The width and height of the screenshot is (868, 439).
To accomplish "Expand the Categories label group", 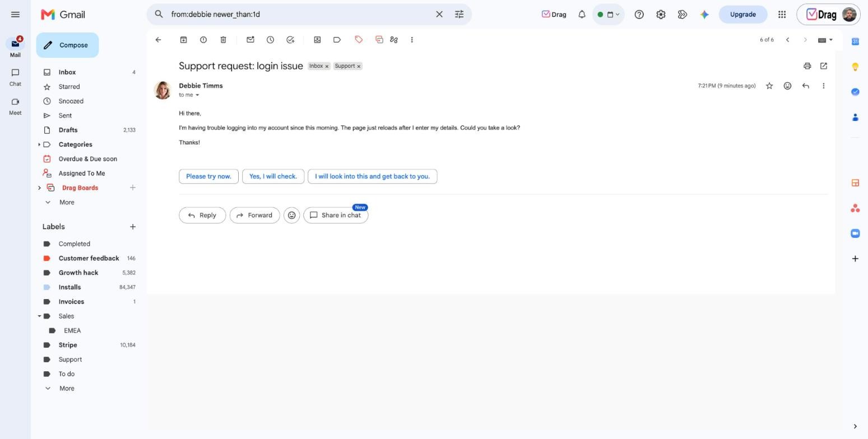I will (39, 144).
